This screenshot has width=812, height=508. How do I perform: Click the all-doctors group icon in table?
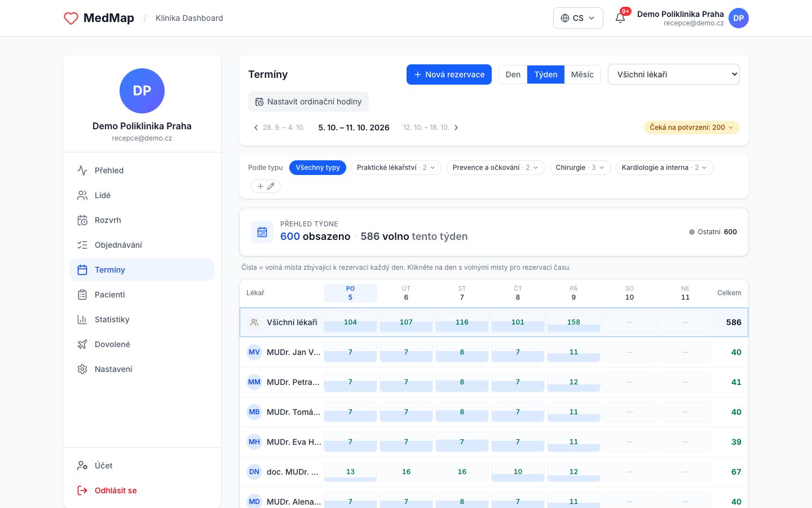coord(254,322)
